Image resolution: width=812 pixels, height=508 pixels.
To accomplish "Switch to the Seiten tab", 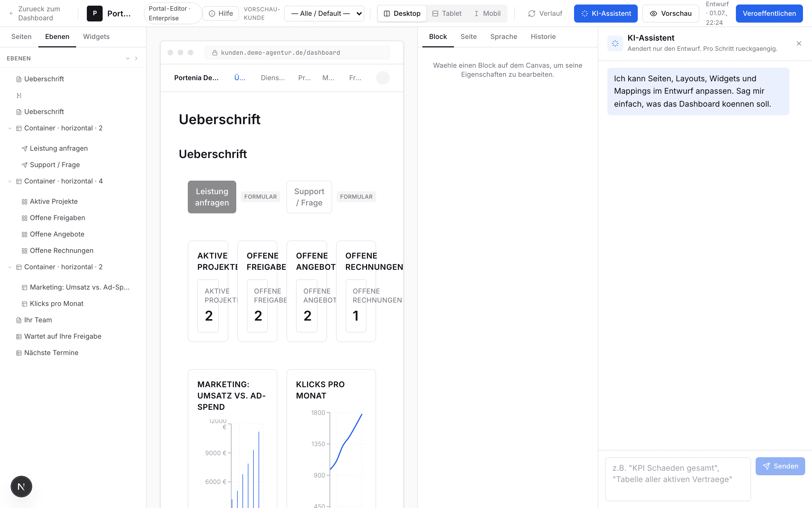I will tap(21, 37).
